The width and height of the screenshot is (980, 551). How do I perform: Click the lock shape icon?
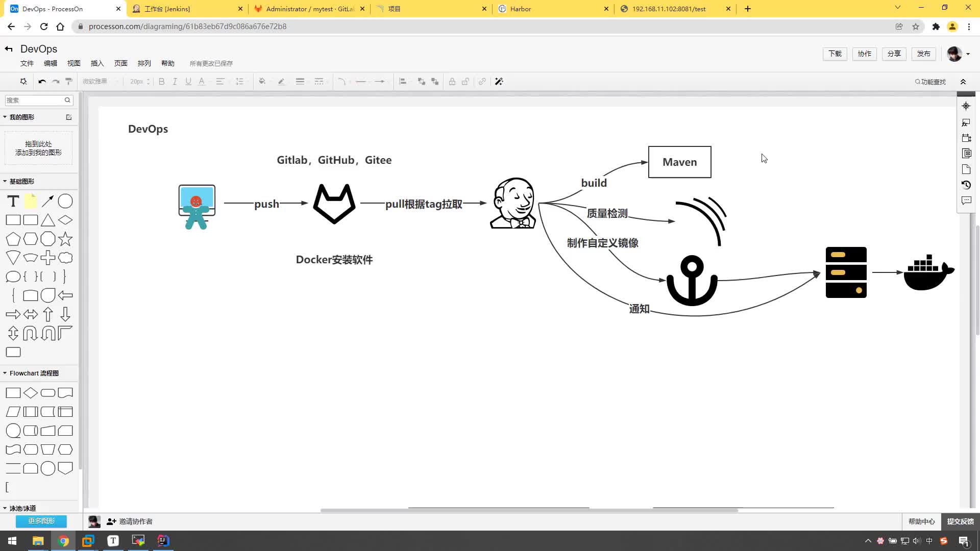452,82
